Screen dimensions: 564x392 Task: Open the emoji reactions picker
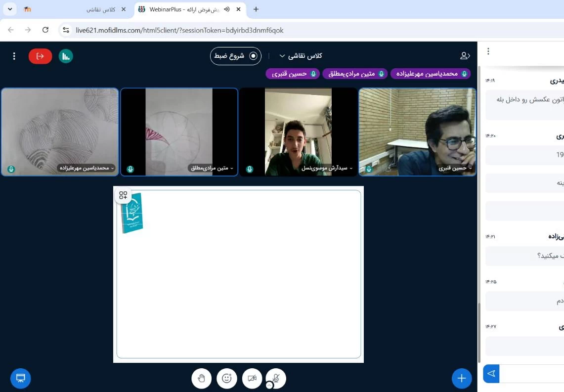pyautogui.click(x=227, y=378)
